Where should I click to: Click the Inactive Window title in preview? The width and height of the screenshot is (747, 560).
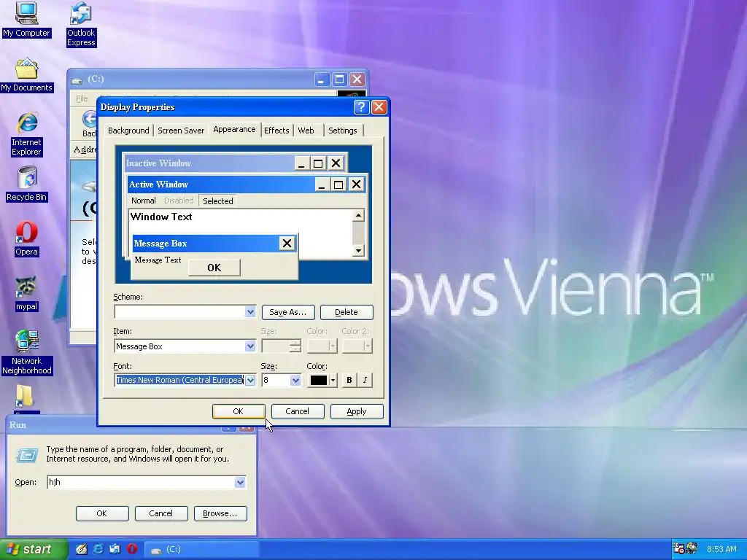(158, 163)
